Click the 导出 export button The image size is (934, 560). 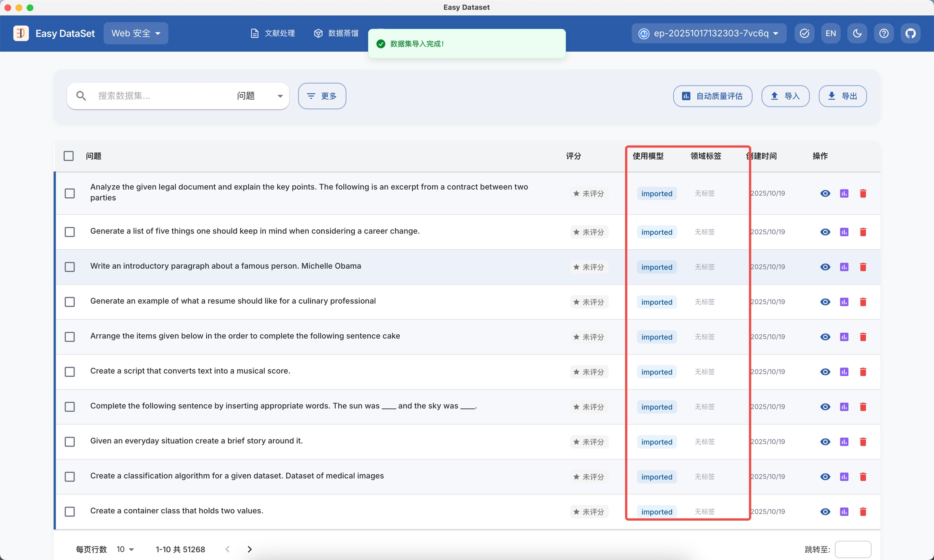842,96
